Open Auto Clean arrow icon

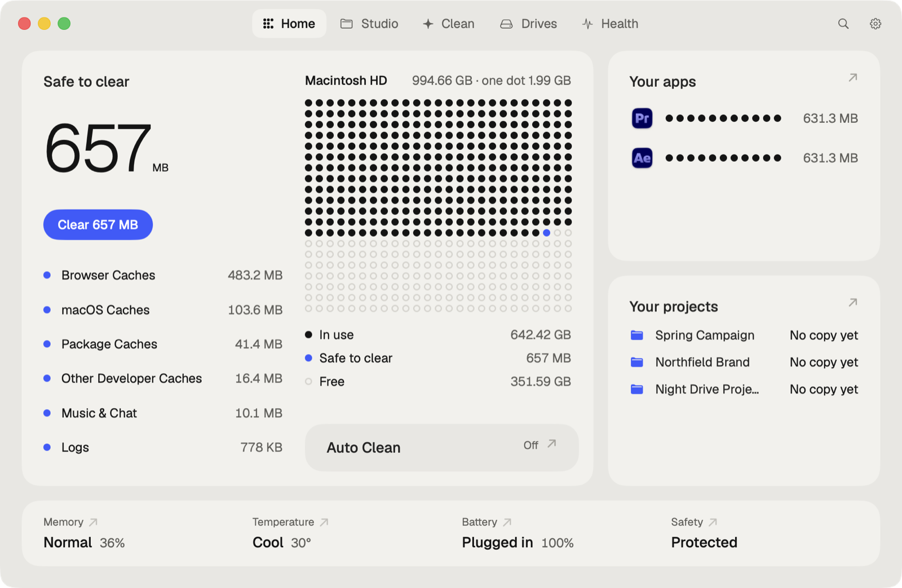[x=552, y=444]
